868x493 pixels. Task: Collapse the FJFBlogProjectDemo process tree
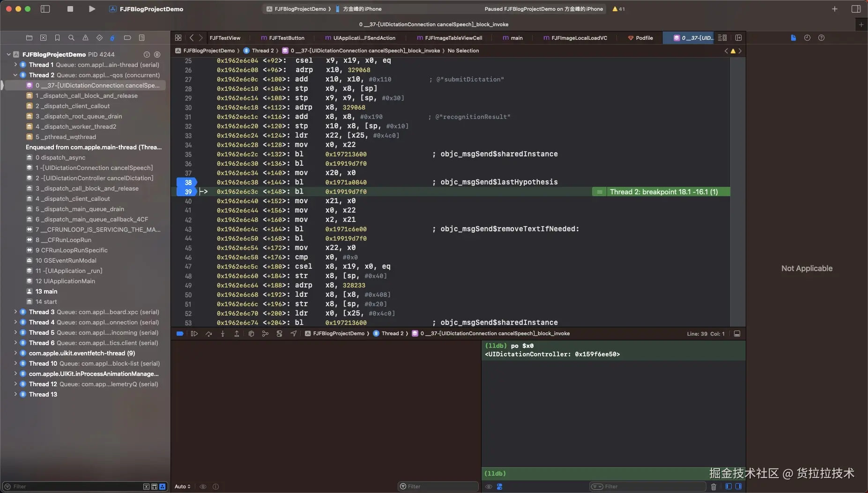8,54
